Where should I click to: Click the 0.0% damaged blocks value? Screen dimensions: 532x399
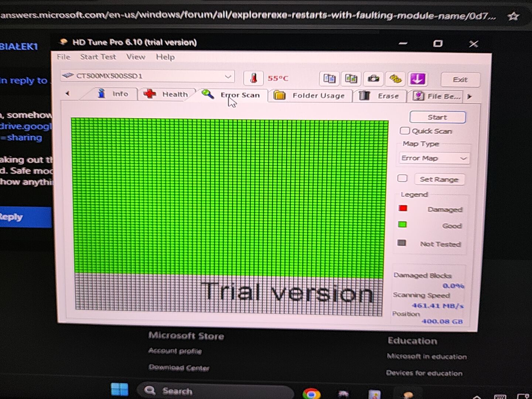[x=453, y=286]
